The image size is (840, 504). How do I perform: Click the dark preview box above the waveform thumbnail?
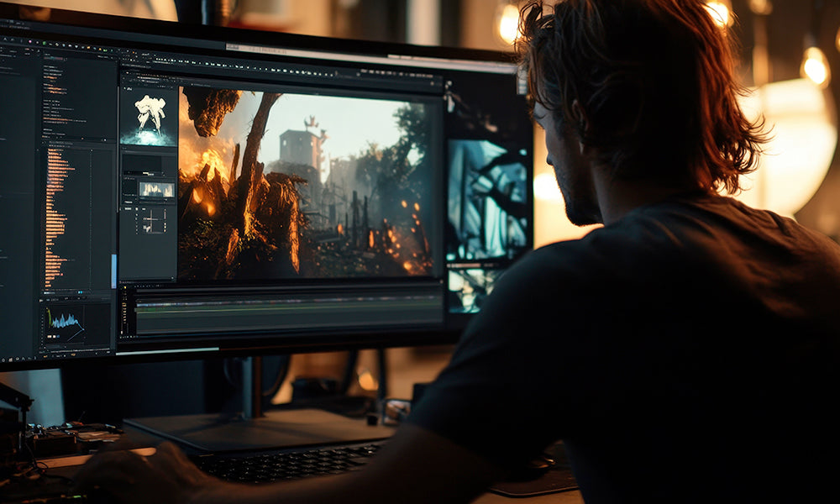tap(143, 164)
